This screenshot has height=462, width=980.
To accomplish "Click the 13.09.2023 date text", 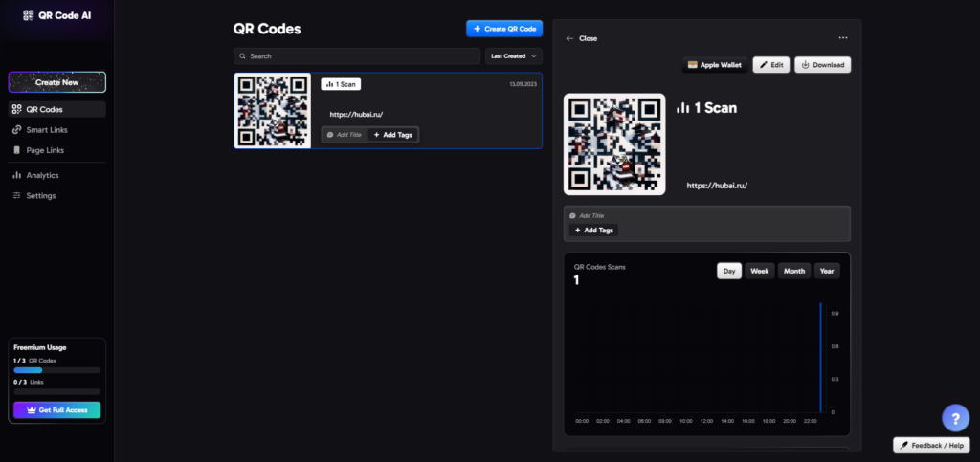I will coord(523,83).
